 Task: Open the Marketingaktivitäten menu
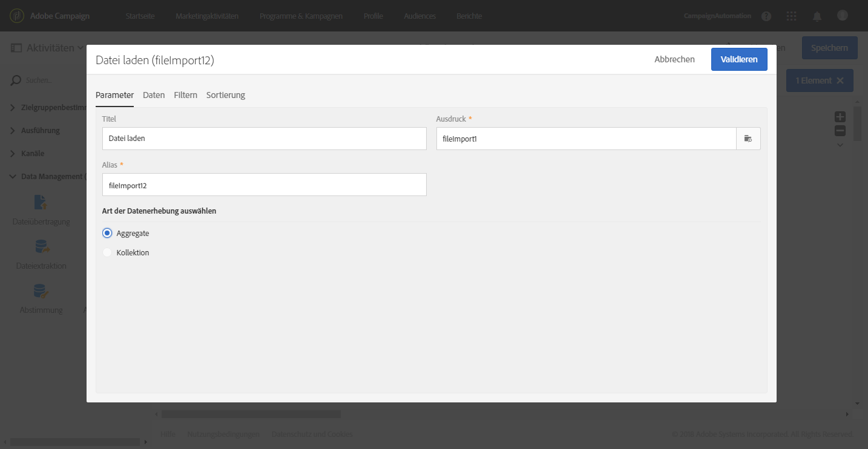point(207,16)
